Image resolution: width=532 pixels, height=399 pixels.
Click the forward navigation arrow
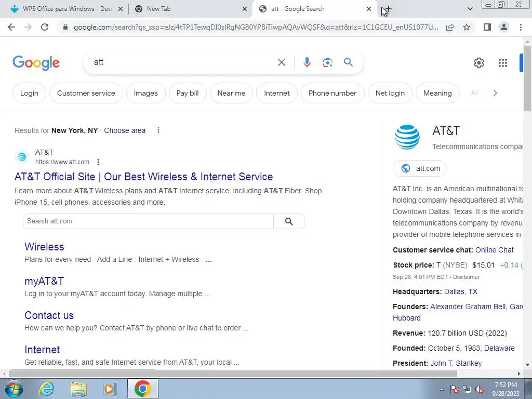coord(28,27)
